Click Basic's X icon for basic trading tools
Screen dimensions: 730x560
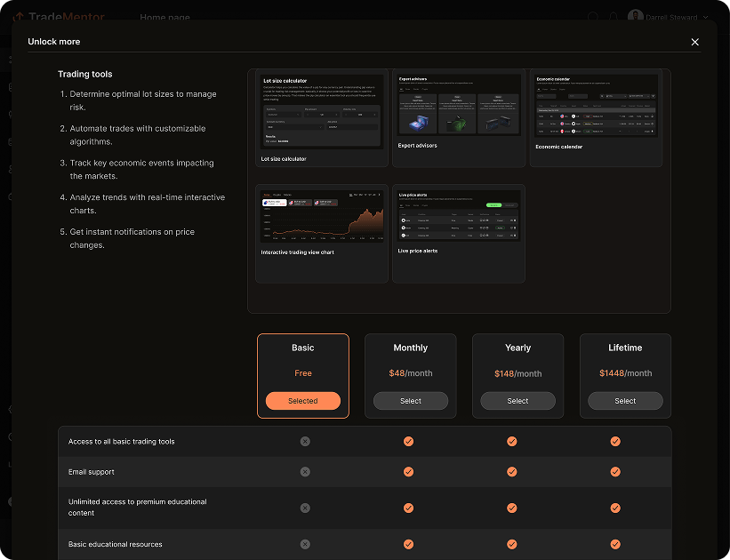(305, 441)
